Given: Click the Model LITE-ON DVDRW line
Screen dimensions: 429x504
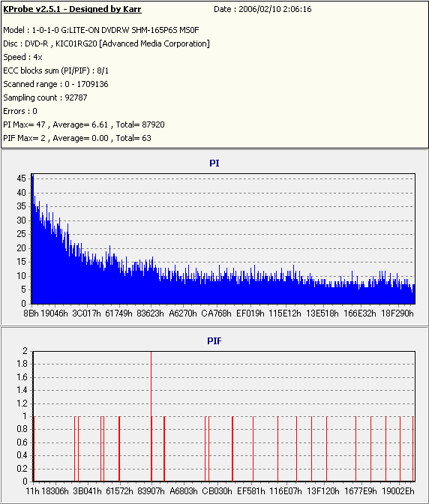Looking at the screenshot, I should (101, 30).
